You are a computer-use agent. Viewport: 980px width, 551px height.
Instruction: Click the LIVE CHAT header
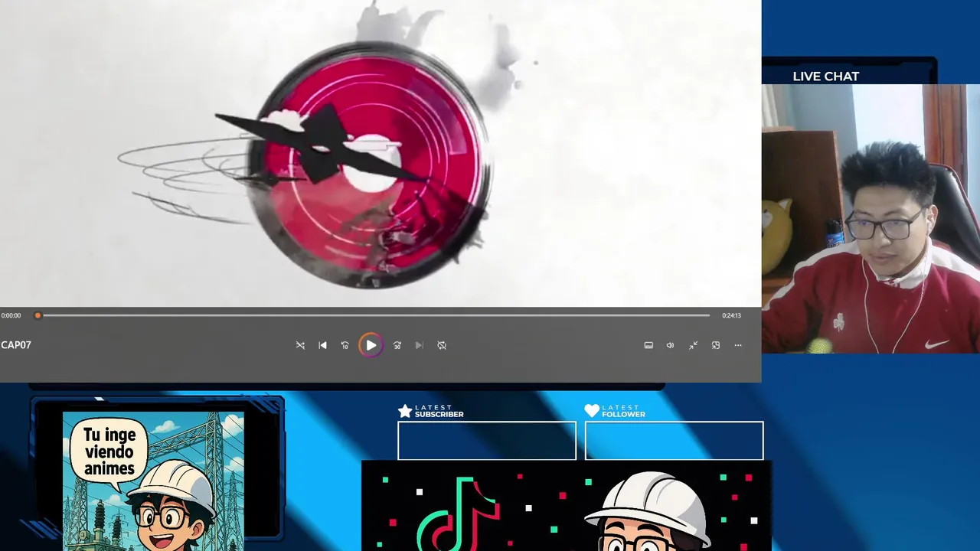(825, 77)
